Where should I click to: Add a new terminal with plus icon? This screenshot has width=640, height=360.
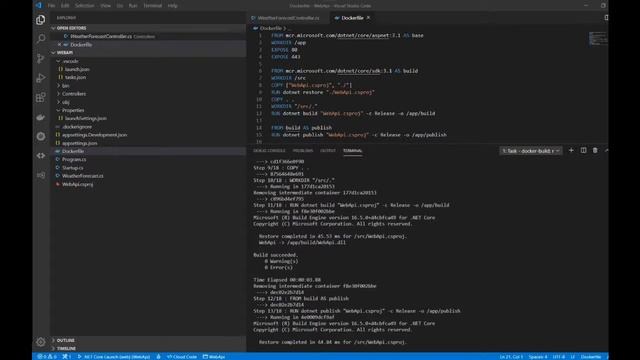pyautogui.click(x=571, y=151)
